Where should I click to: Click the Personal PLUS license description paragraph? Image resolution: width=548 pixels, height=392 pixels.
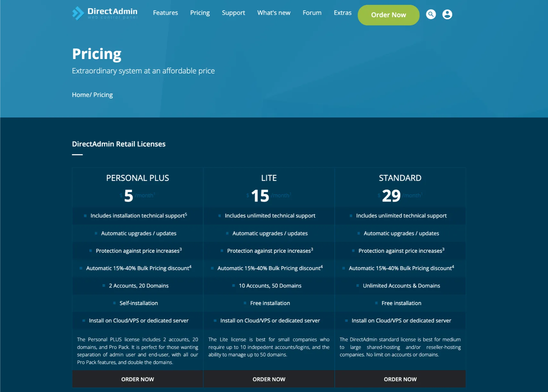point(138,351)
